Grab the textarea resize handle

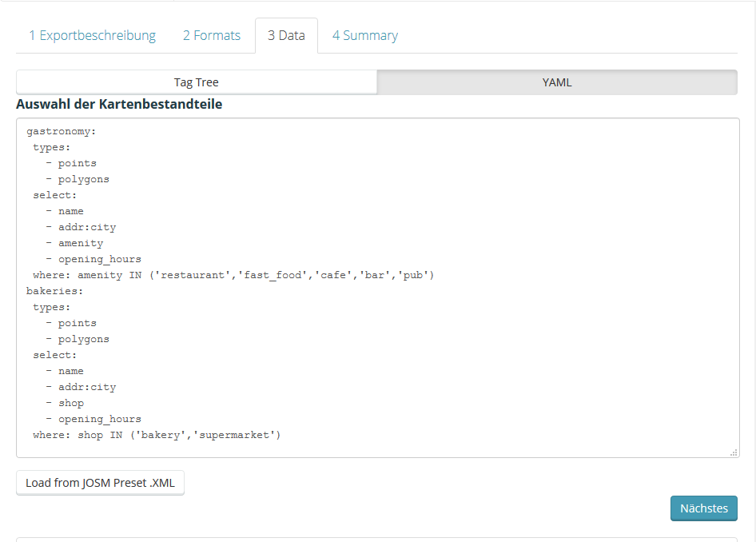pyautogui.click(x=734, y=452)
